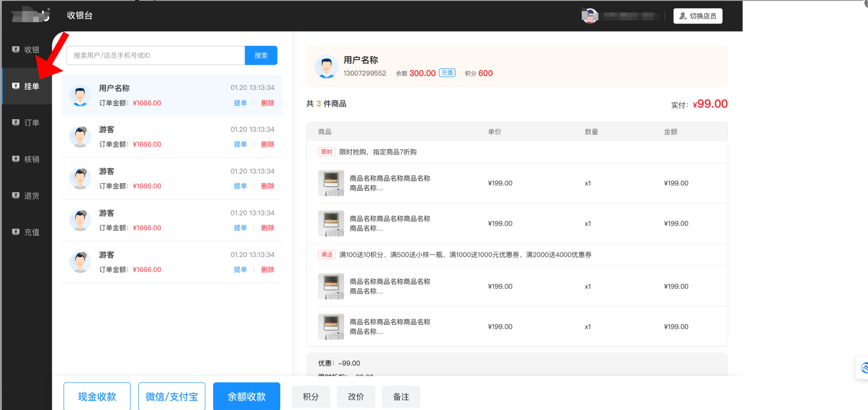This screenshot has width=868, height=410.
Task: Click the 核销 sidebar icon
Action: (16, 159)
